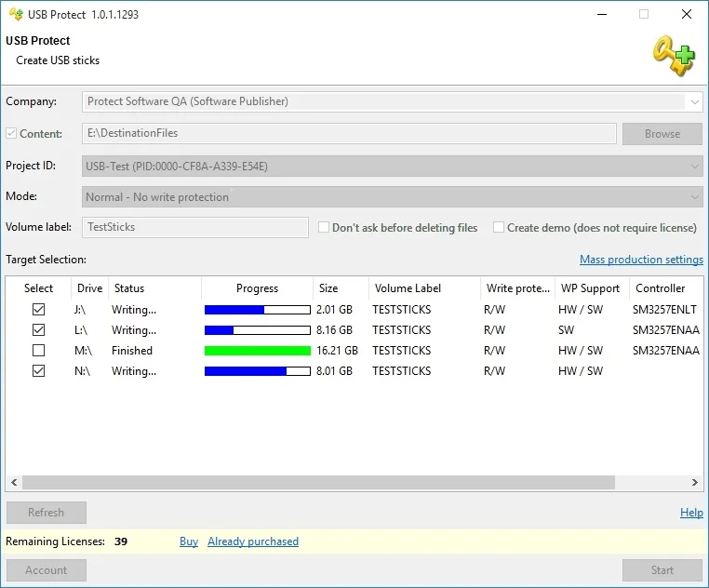Viewport: 709px width, 588px height.
Task: Uncheck the J:\ drive checkbox
Action: (38, 310)
